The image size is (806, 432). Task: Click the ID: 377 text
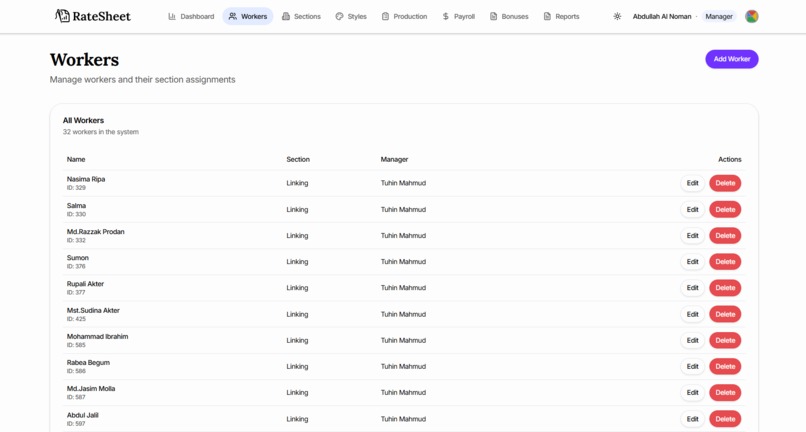click(x=76, y=293)
